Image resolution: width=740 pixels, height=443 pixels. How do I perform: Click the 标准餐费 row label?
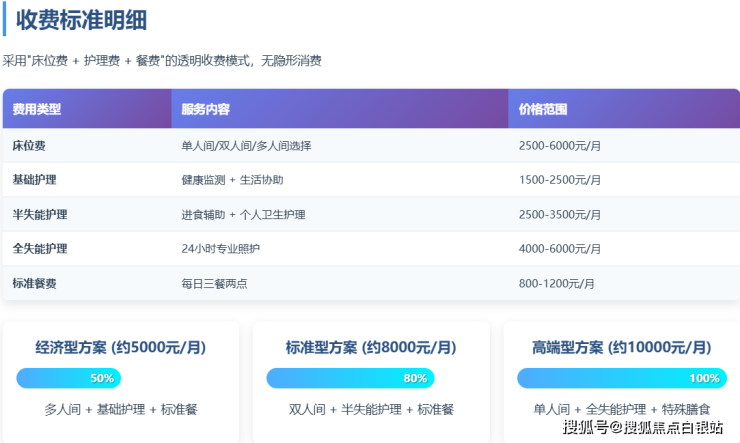pyautogui.click(x=34, y=283)
